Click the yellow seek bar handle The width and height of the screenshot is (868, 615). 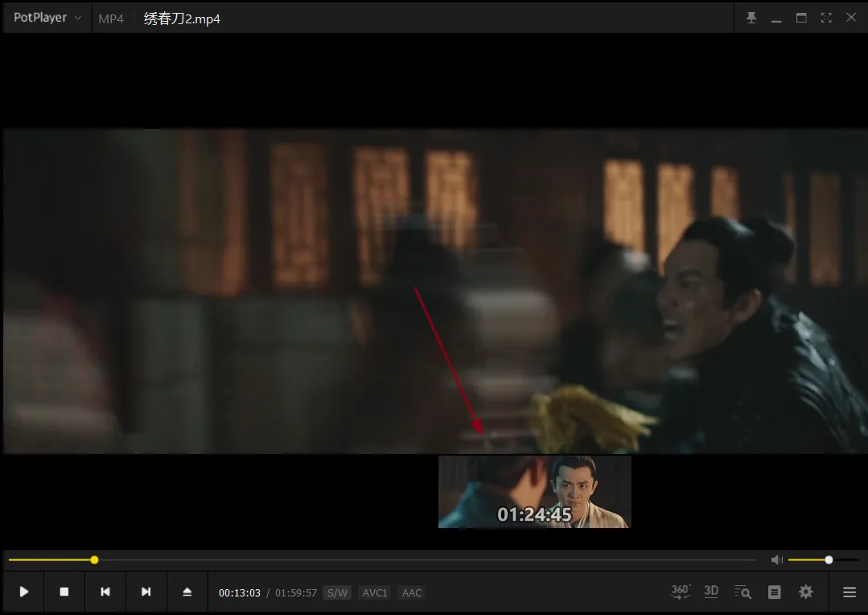click(94, 560)
